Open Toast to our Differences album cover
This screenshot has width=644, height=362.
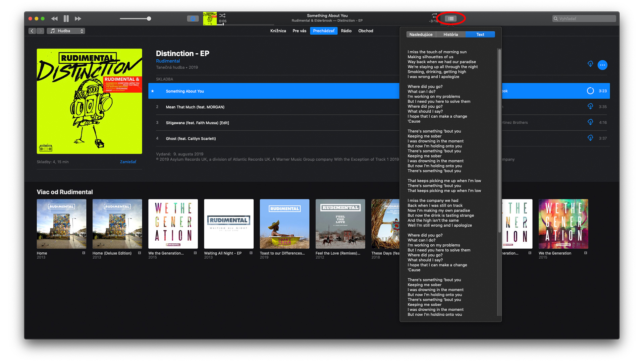click(285, 224)
